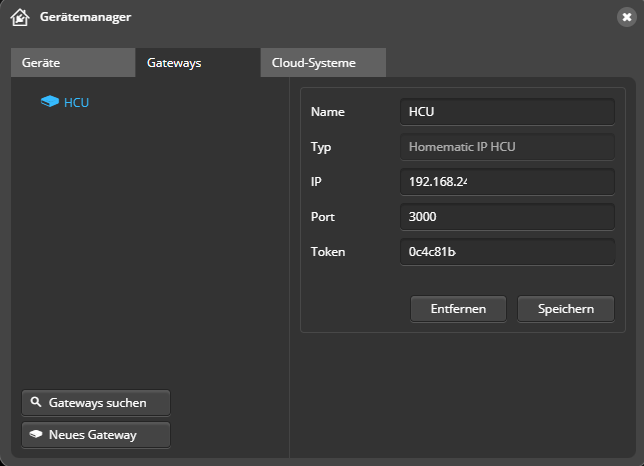644x466 pixels.
Task: Focus the IP address field
Action: pyautogui.click(x=507, y=181)
